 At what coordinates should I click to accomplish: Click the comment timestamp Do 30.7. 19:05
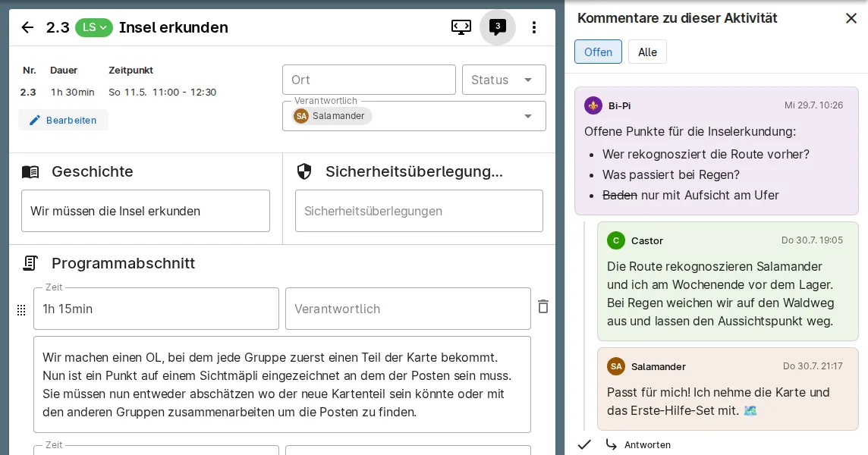coord(812,240)
